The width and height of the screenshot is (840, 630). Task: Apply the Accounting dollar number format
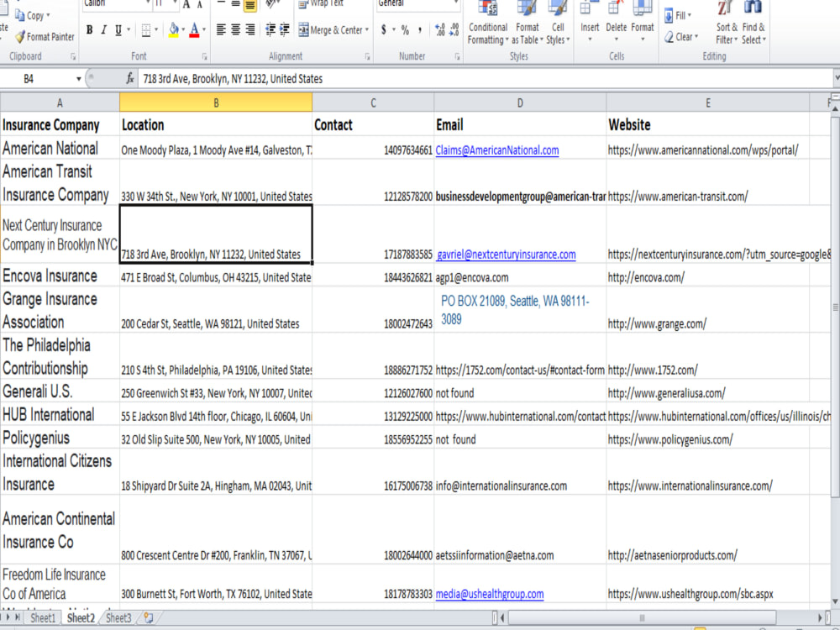pyautogui.click(x=384, y=30)
